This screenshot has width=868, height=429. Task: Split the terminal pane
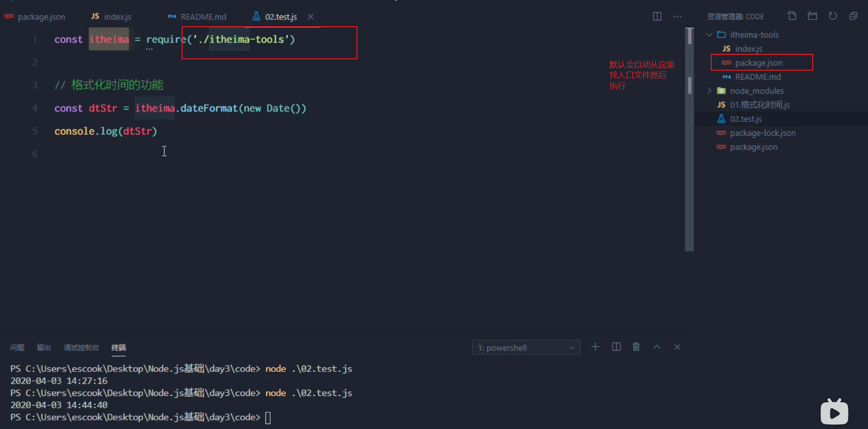pyautogui.click(x=616, y=347)
